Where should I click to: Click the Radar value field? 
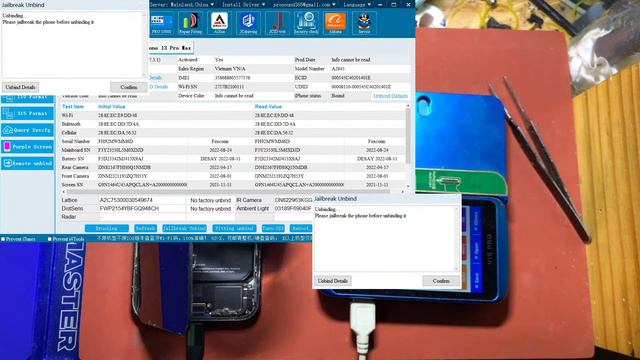[x=141, y=217]
